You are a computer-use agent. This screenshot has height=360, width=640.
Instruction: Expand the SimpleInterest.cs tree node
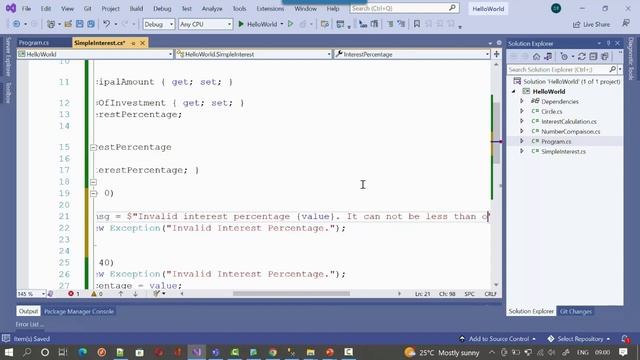(x=522, y=151)
